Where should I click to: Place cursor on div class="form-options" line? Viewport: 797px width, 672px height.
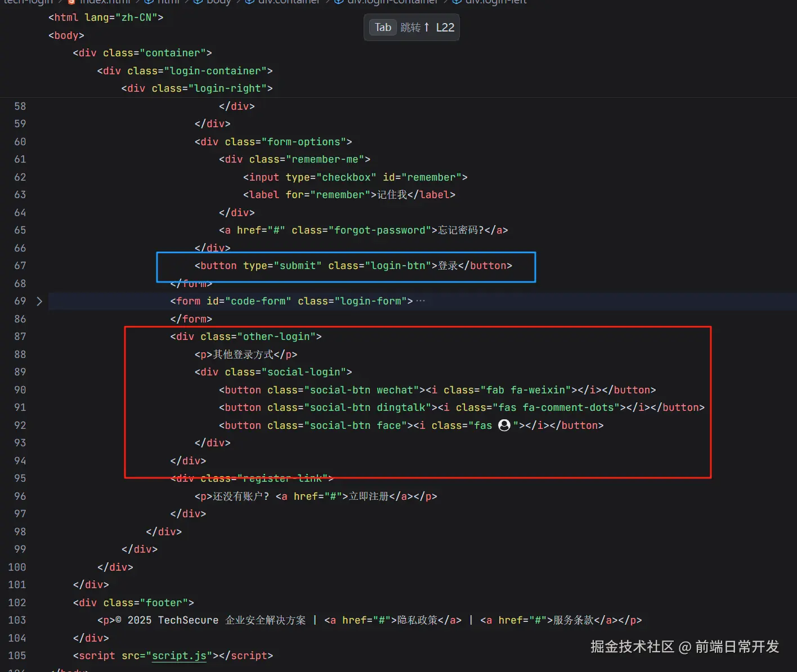click(x=274, y=142)
